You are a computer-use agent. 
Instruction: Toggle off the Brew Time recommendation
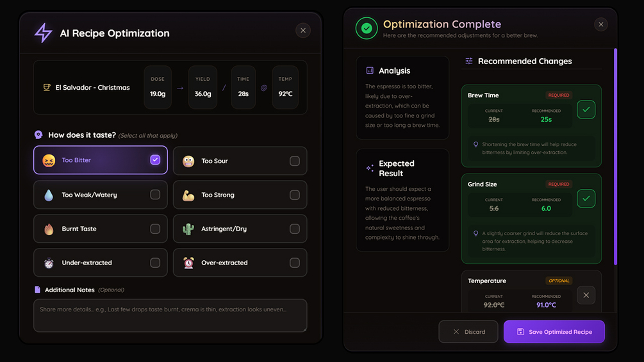click(x=586, y=110)
